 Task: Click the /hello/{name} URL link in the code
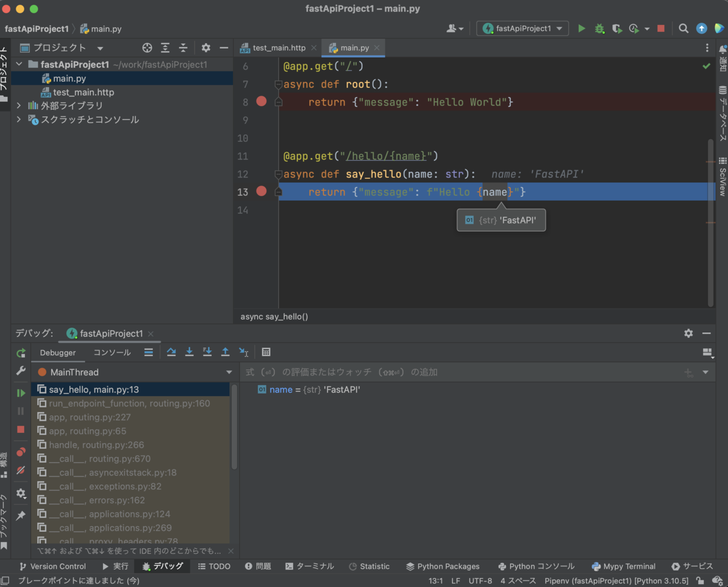click(x=386, y=156)
